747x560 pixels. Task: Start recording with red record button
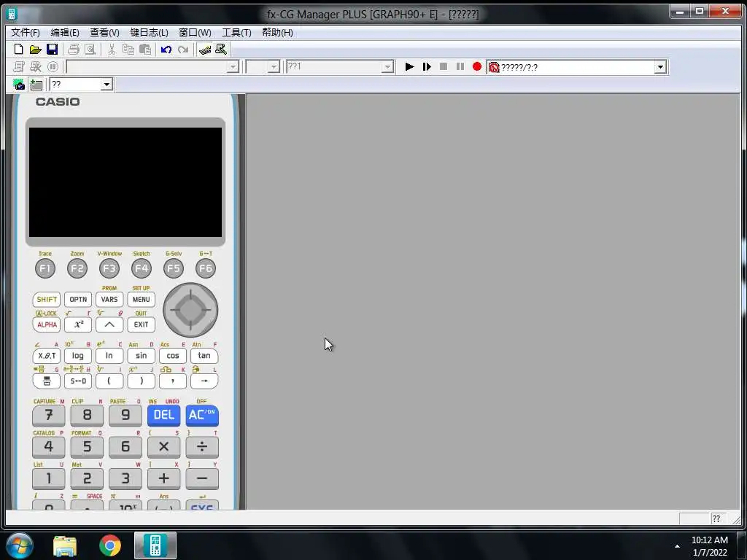[477, 66]
